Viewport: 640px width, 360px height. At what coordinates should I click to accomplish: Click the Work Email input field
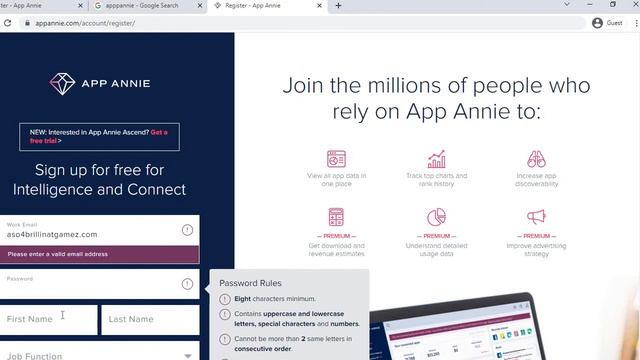(x=100, y=231)
